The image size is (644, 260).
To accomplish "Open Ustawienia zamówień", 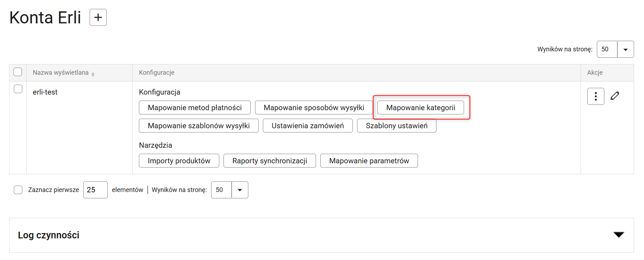I will (308, 126).
